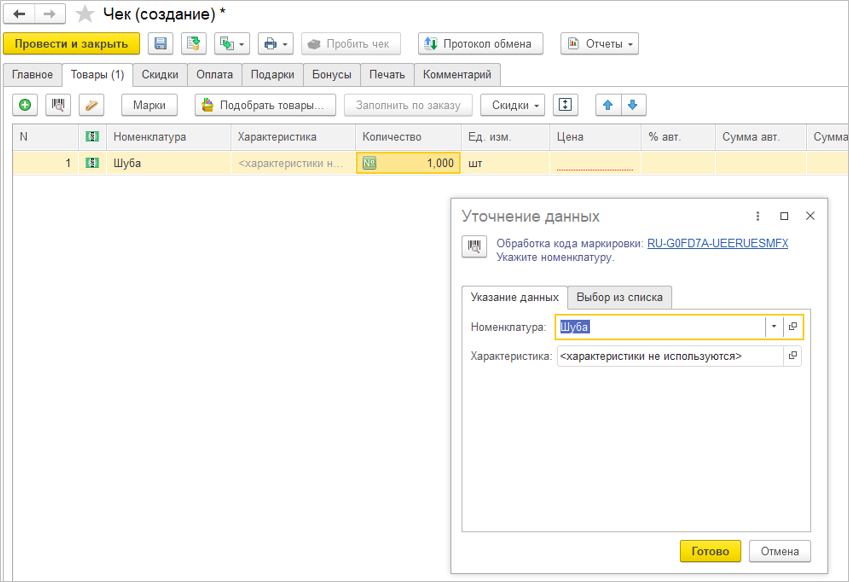Move the row down with the blue arrow
Viewport: 849px width, 582px height.
(x=632, y=105)
